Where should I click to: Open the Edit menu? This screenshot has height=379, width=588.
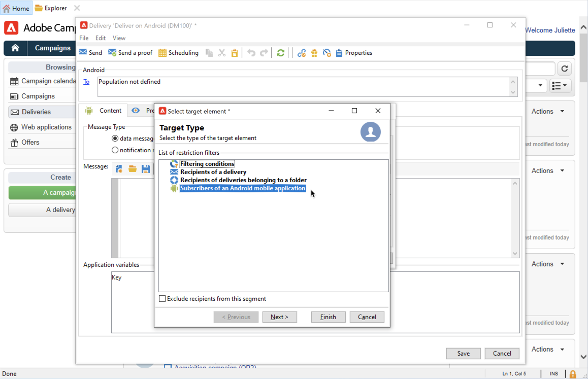pos(101,38)
